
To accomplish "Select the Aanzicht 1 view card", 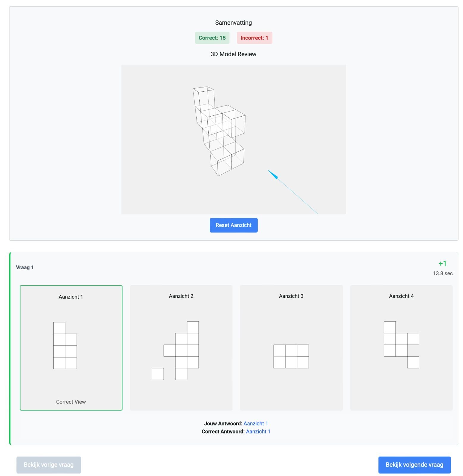I will [x=71, y=347].
